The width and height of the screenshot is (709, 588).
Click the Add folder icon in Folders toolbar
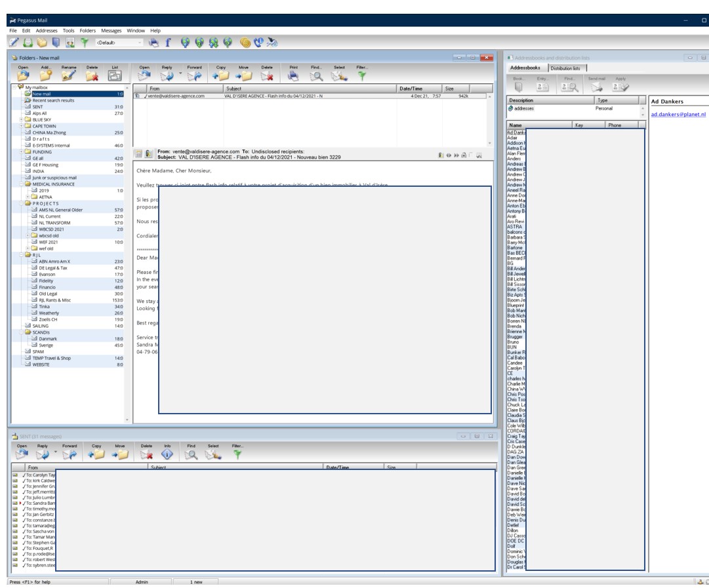tap(45, 75)
